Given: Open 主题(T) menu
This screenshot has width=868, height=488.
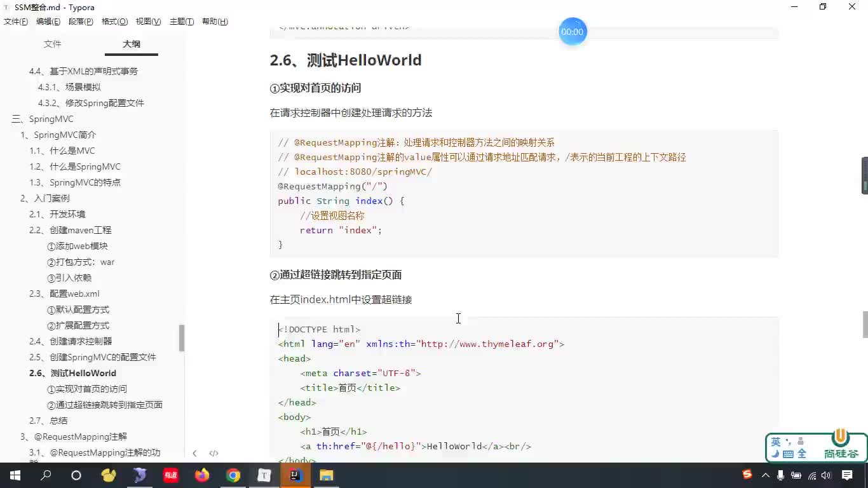Looking at the screenshot, I should tap(182, 22).
